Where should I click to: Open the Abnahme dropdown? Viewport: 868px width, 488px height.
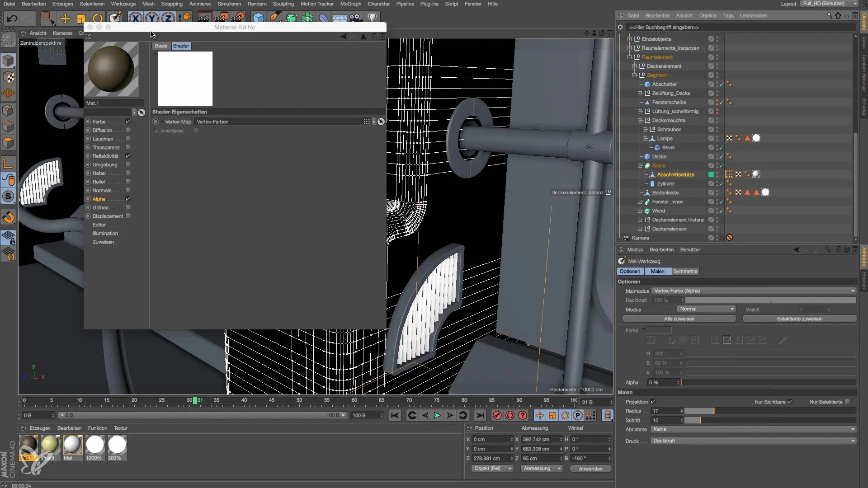pyautogui.click(x=754, y=429)
